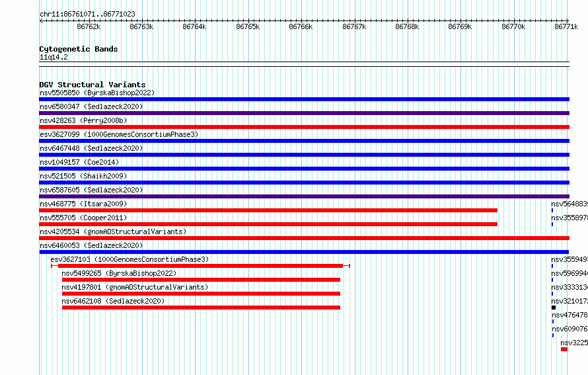588x375 pixels.
Task: Click the truncated nsv355949 variant label
Action: [570, 259]
